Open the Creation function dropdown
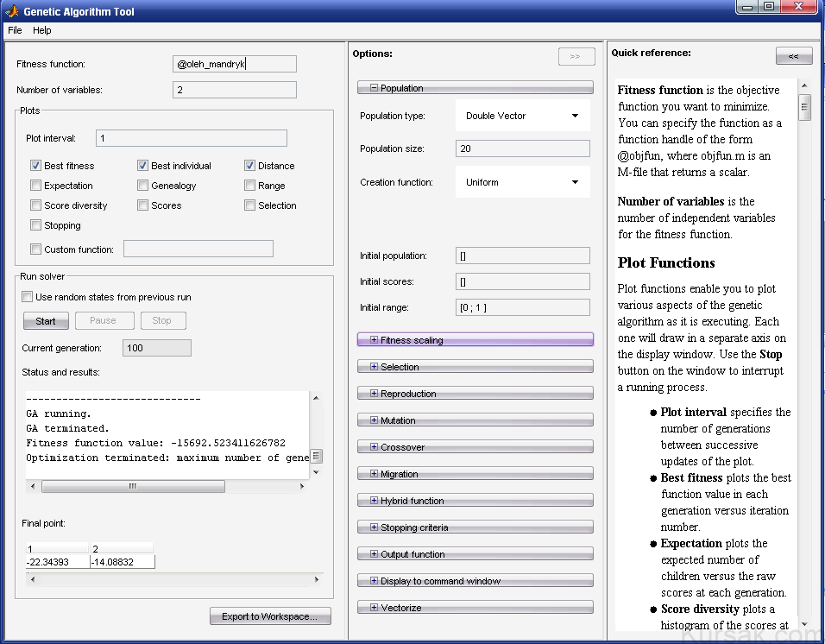The width and height of the screenshot is (825, 644). 522,182
